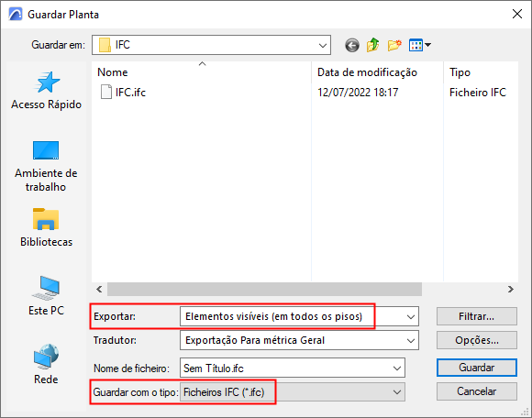Open Rede network location
This screenshot has height=418, width=532.
click(46, 365)
